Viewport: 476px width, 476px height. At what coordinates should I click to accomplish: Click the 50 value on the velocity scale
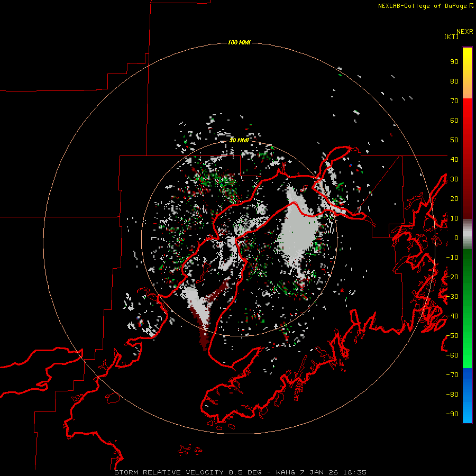(454, 140)
